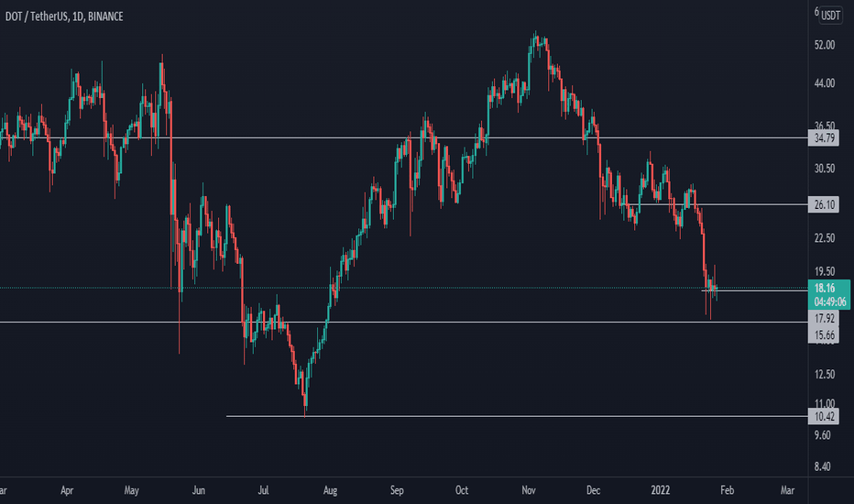Open the USDT currency selector button
The width and height of the screenshot is (854, 504).
coord(830,16)
